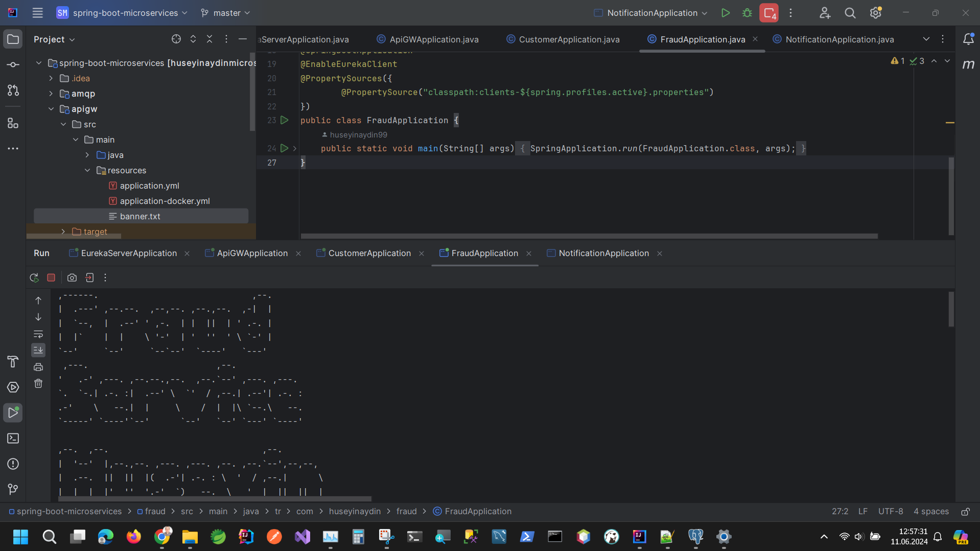
Task: Toggle the Run tool window button
Action: point(13,413)
